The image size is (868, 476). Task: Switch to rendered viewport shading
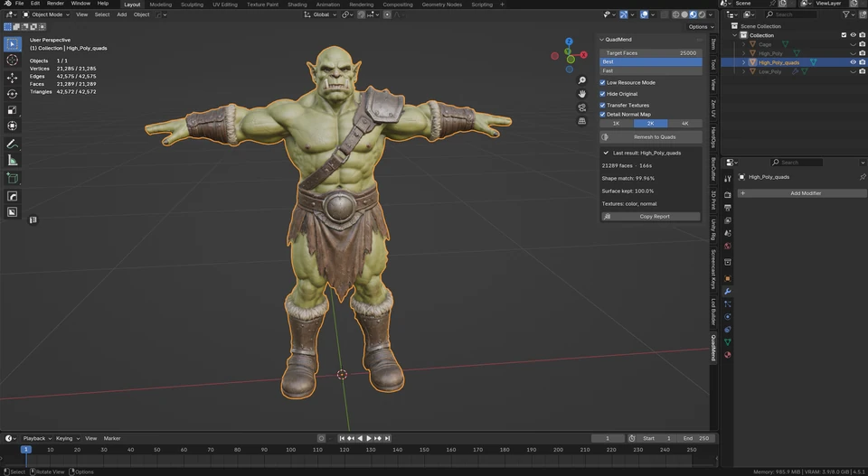click(702, 15)
